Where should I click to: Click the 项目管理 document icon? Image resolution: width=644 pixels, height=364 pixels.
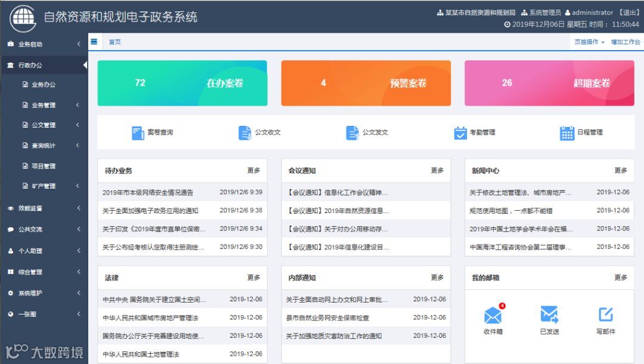click(x=25, y=166)
